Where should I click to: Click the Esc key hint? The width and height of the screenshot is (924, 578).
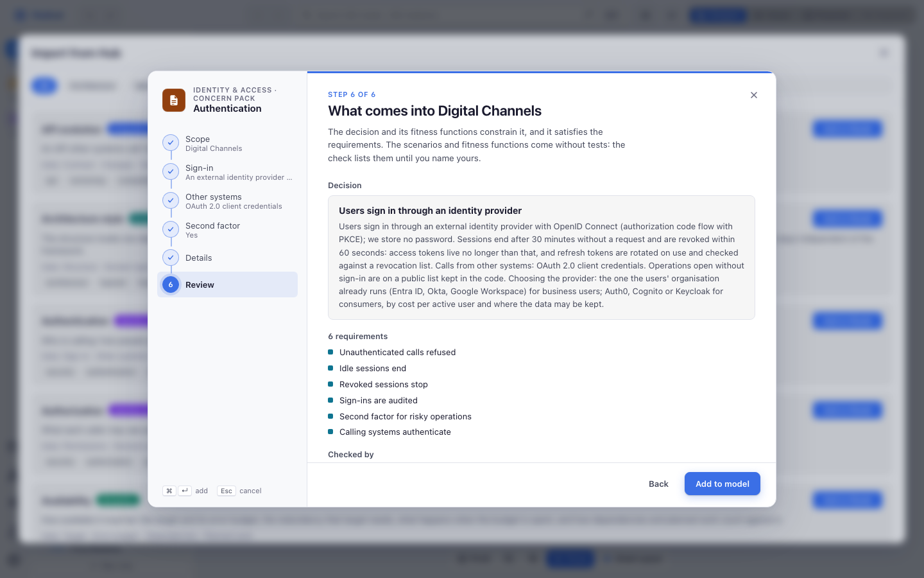227,491
